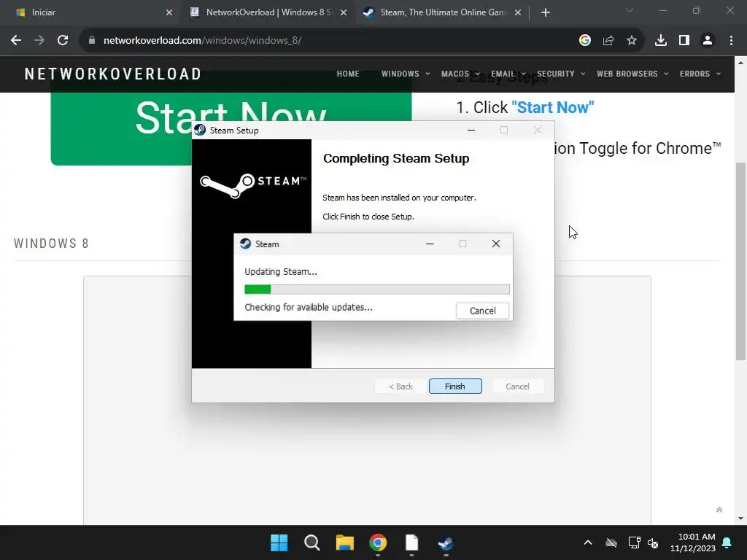Open taskbar Search
The image size is (747, 560).
click(x=312, y=542)
